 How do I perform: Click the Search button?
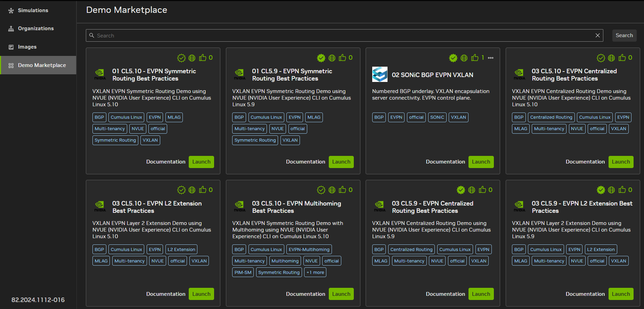[624, 35]
